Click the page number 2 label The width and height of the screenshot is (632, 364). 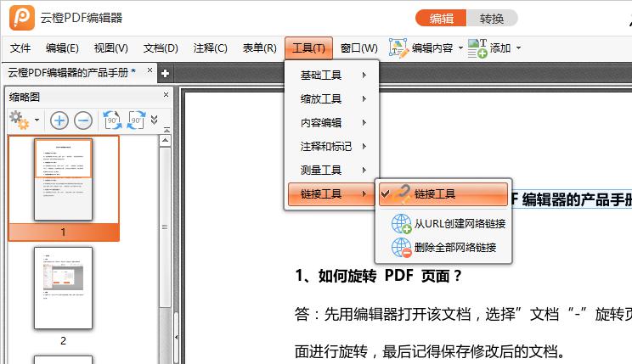tap(63, 340)
